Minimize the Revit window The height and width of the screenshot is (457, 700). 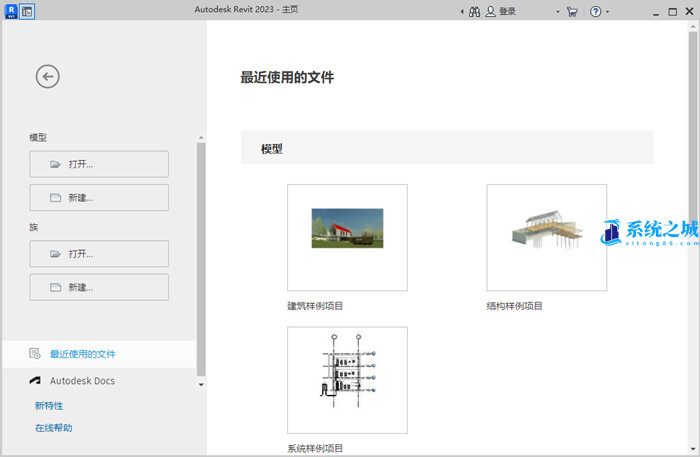pyautogui.click(x=655, y=12)
